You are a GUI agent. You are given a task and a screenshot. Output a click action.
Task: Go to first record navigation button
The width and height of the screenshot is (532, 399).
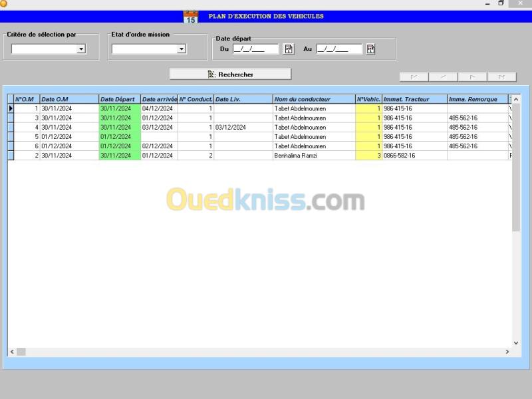[414, 77]
